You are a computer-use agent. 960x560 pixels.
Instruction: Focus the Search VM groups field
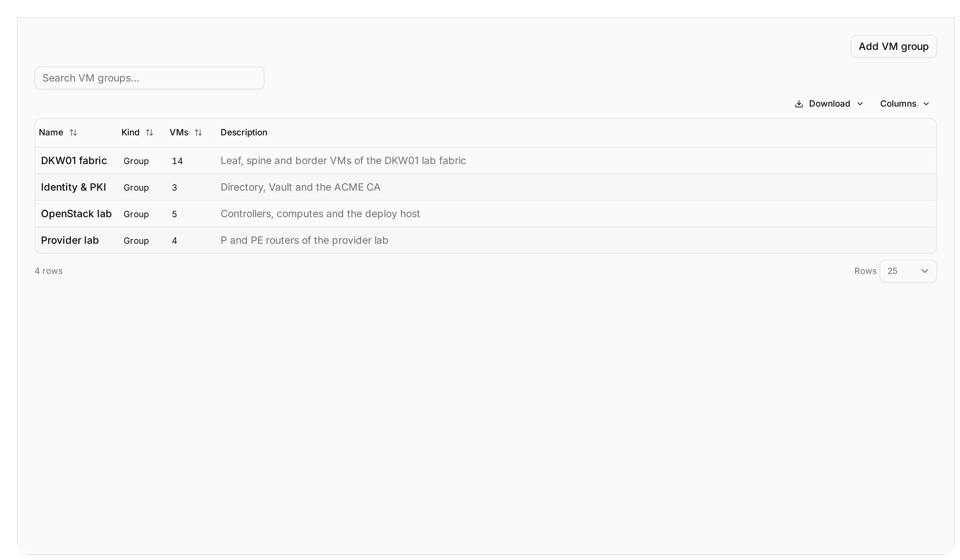[x=149, y=78]
